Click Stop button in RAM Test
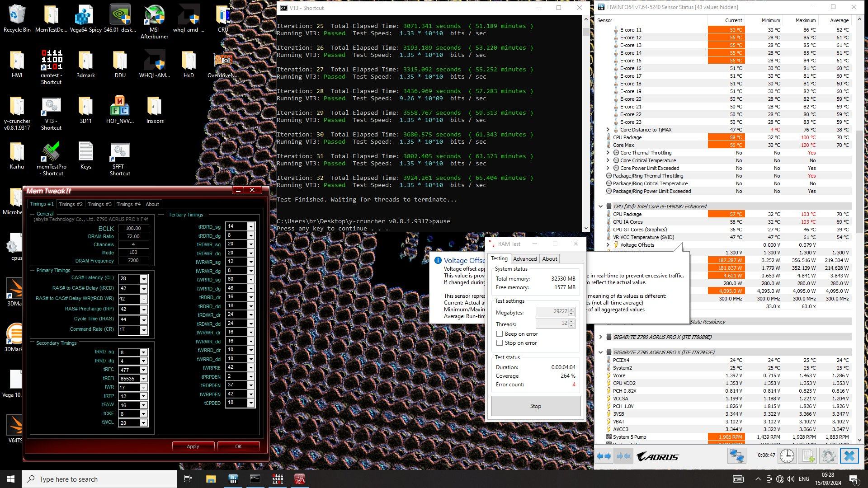Screen dimensions: 868x488 pos(536,406)
